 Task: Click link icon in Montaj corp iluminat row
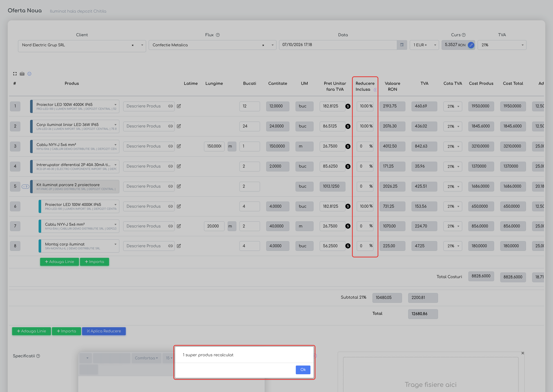pyautogui.click(x=171, y=246)
